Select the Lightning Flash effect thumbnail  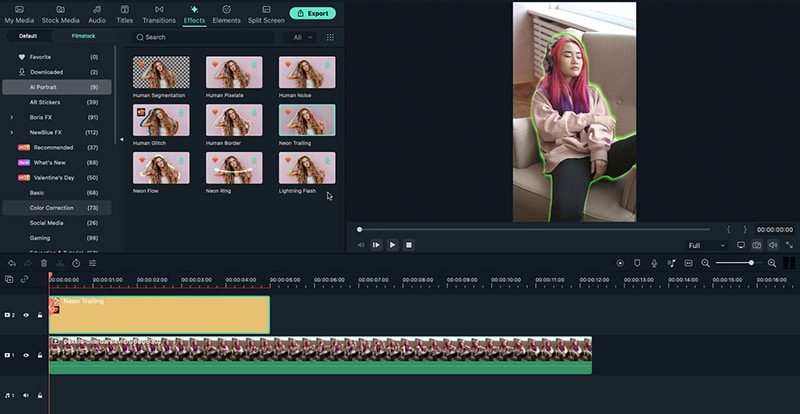point(307,167)
